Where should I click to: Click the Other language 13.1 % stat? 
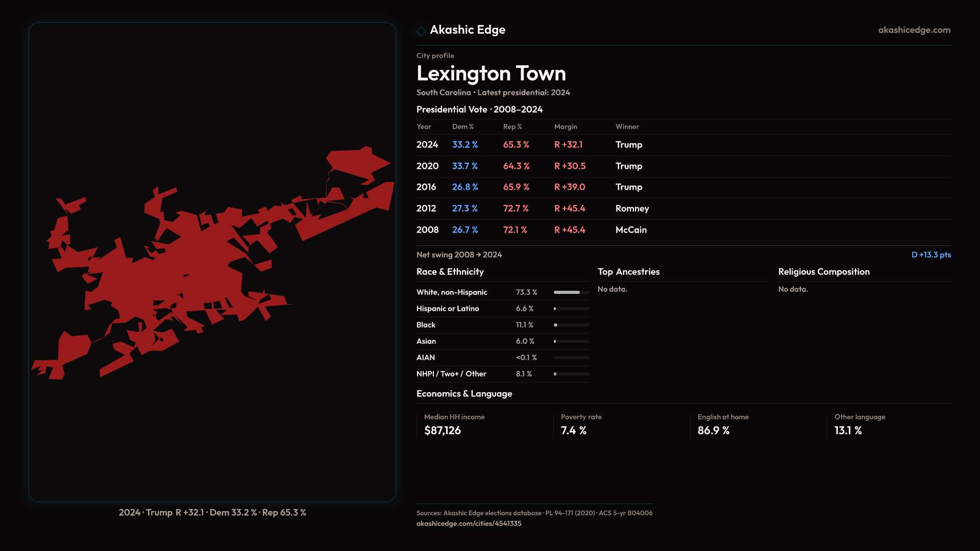point(848,431)
